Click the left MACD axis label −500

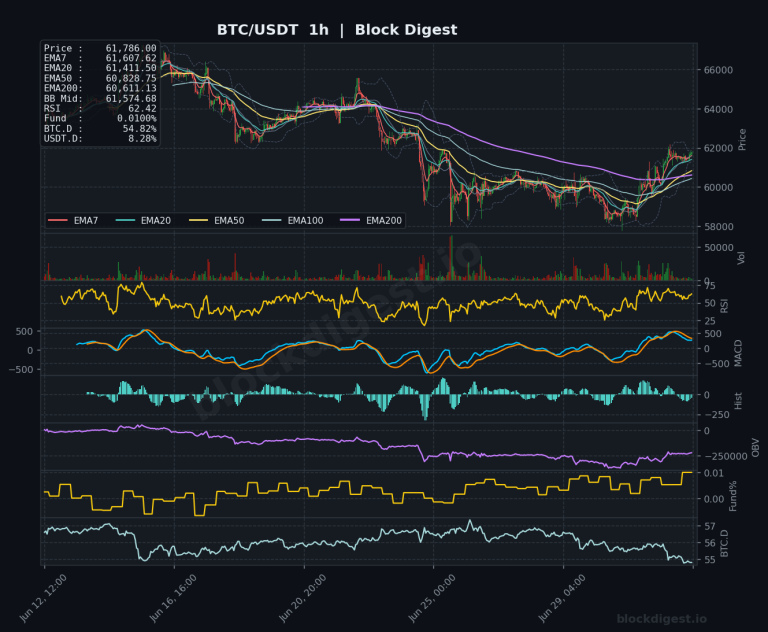point(21,369)
